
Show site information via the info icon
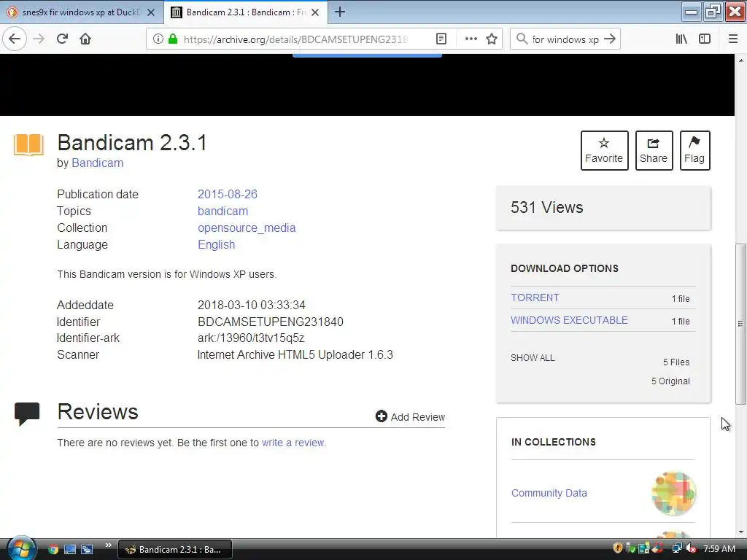pyautogui.click(x=158, y=39)
